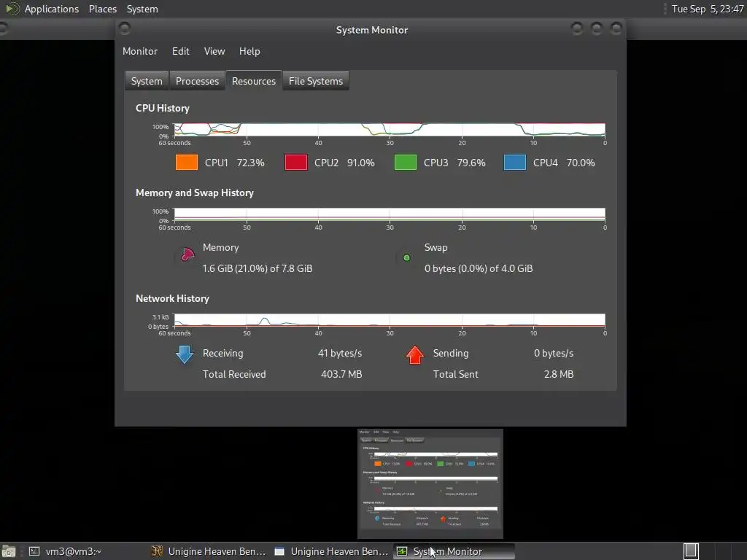Open the Help menu

point(249,52)
